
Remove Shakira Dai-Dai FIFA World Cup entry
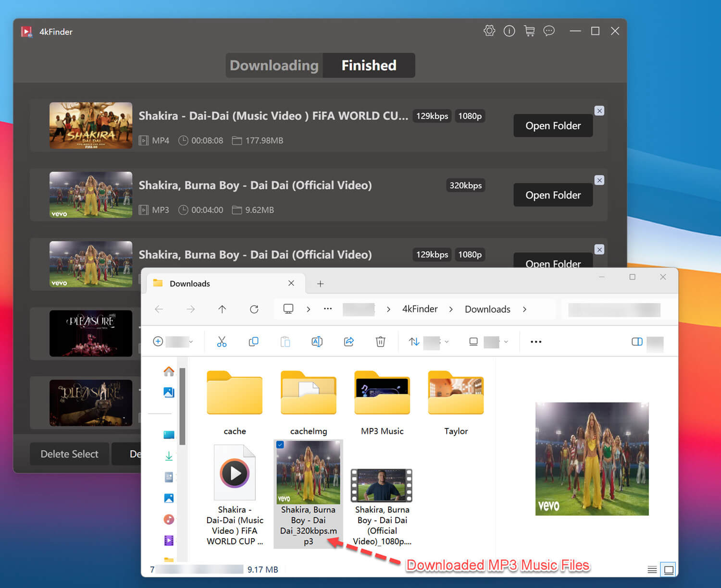click(x=599, y=111)
